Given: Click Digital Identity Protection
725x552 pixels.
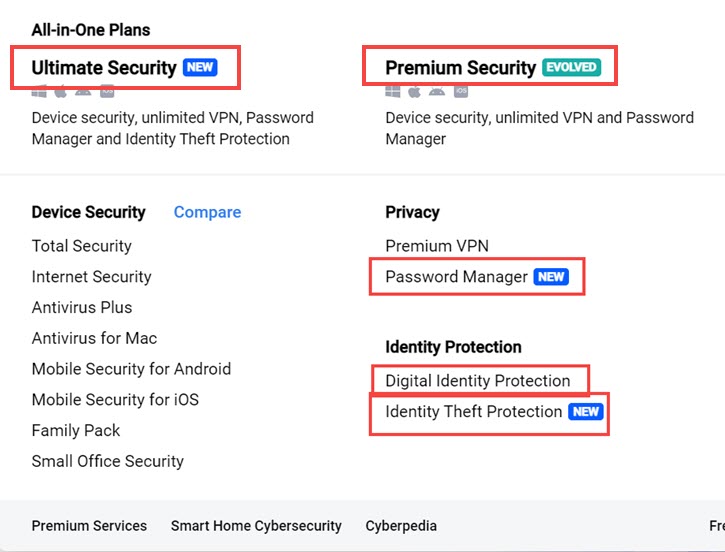Looking at the screenshot, I should [x=477, y=381].
